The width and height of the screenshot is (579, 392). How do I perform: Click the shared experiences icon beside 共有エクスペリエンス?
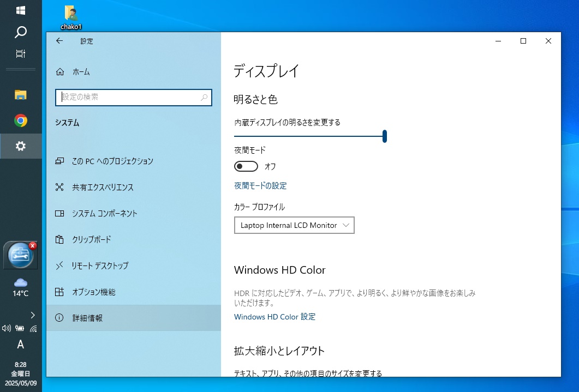59,187
